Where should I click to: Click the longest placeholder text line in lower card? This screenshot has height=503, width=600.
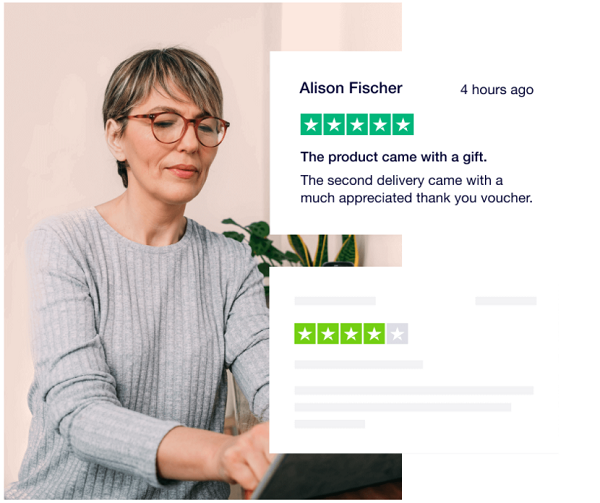pyautogui.click(x=414, y=391)
